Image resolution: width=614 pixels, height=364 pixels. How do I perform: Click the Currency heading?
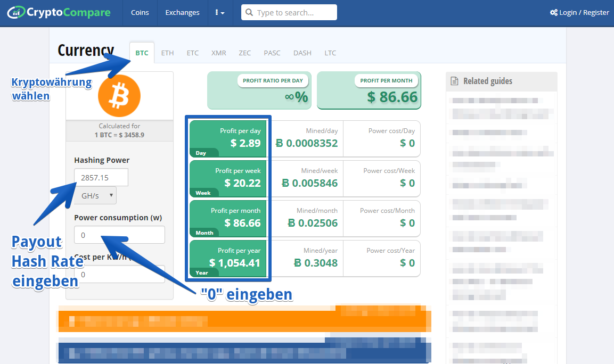point(86,51)
